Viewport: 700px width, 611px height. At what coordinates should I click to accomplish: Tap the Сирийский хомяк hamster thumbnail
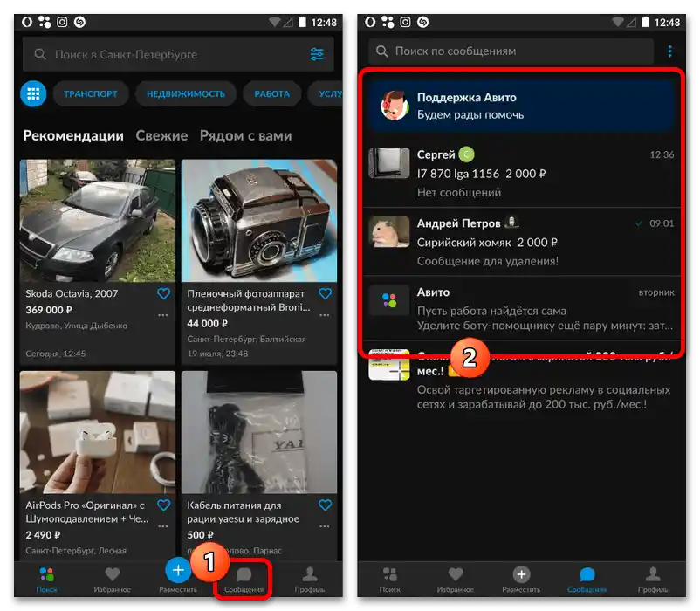coord(388,231)
